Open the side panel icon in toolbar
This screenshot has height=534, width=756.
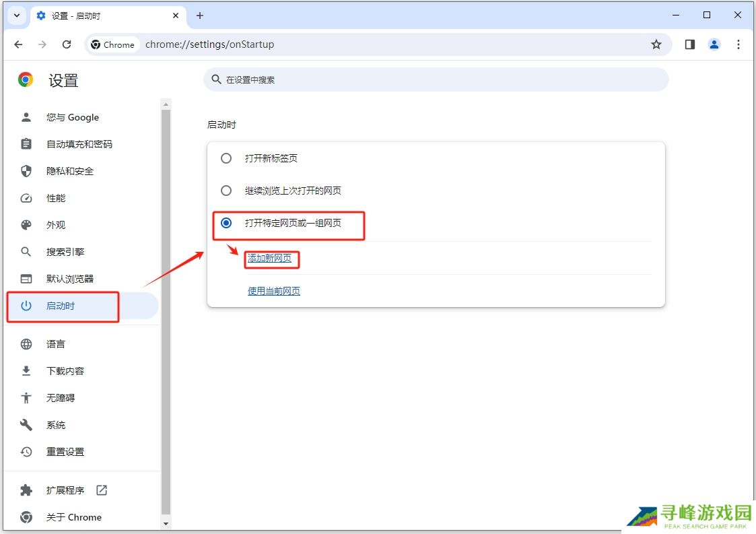pos(689,44)
